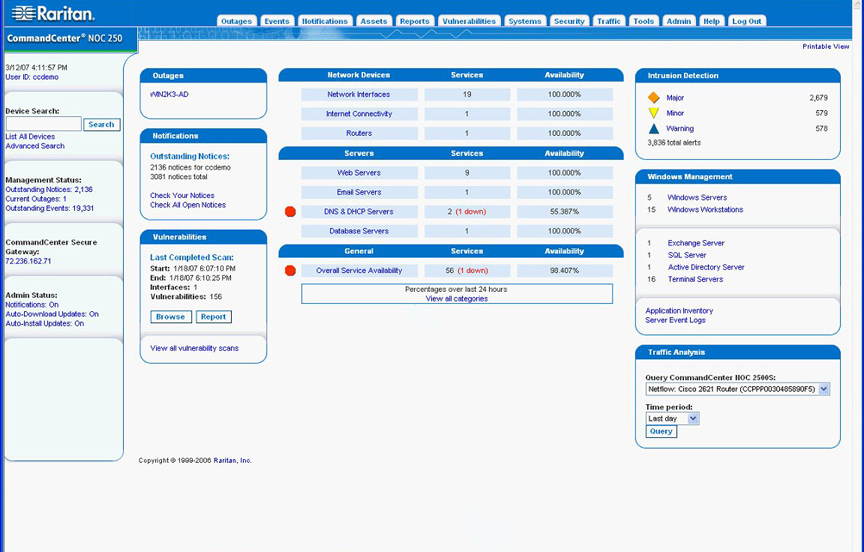Click the blue Warning alert triangle icon

pyautogui.click(x=654, y=128)
